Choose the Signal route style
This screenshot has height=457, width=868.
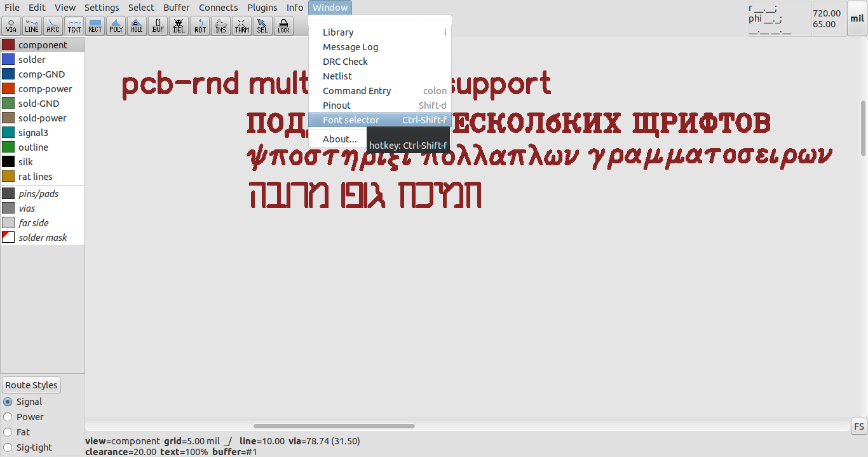point(23,402)
